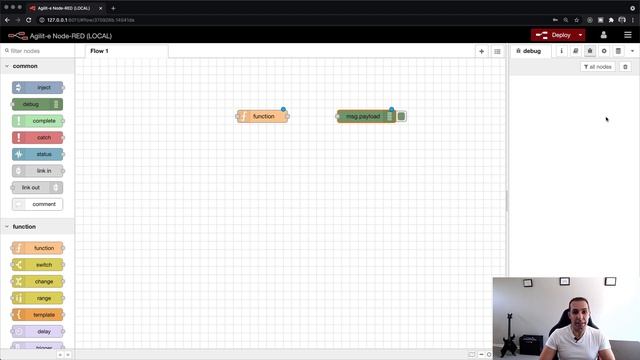
Task: Click the function node output port
Action: tap(287, 116)
